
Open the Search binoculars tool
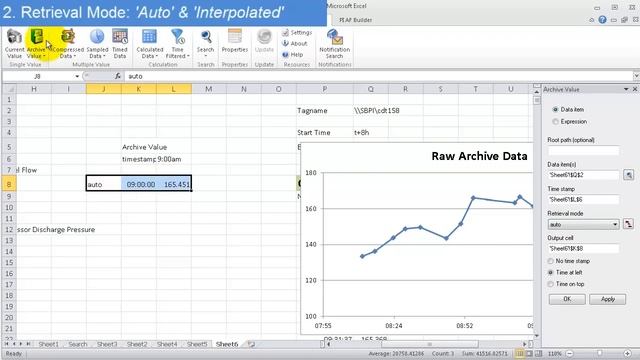point(206,44)
